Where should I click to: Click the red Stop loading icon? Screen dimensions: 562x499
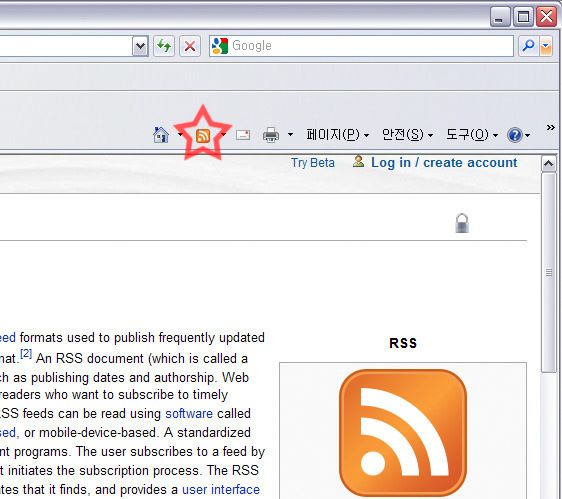tap(190, 46)
